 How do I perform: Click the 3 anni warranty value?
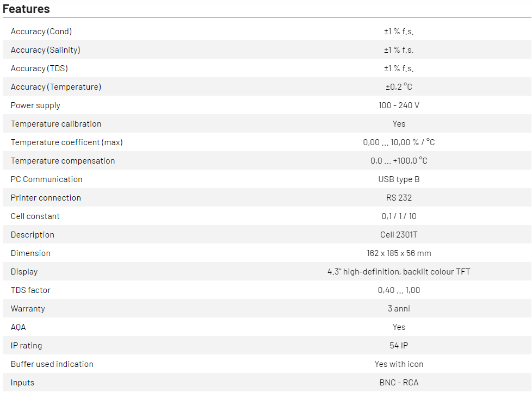tap(399, 309)
